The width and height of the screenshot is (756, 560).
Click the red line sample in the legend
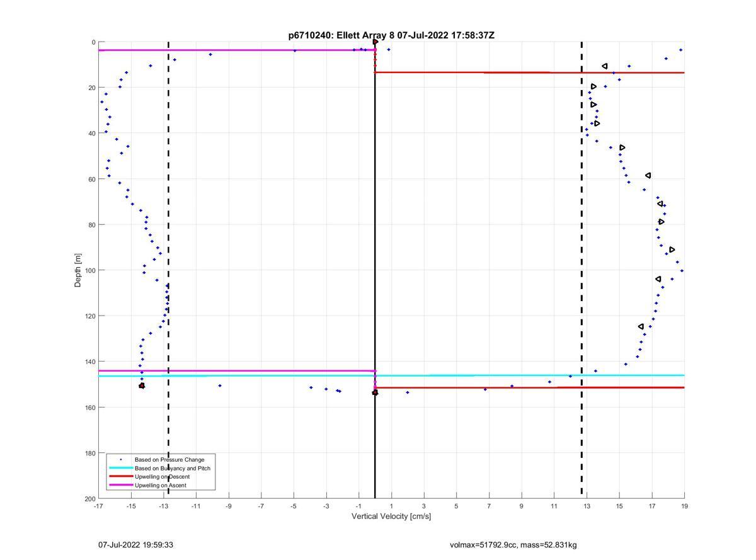point(120,477)
